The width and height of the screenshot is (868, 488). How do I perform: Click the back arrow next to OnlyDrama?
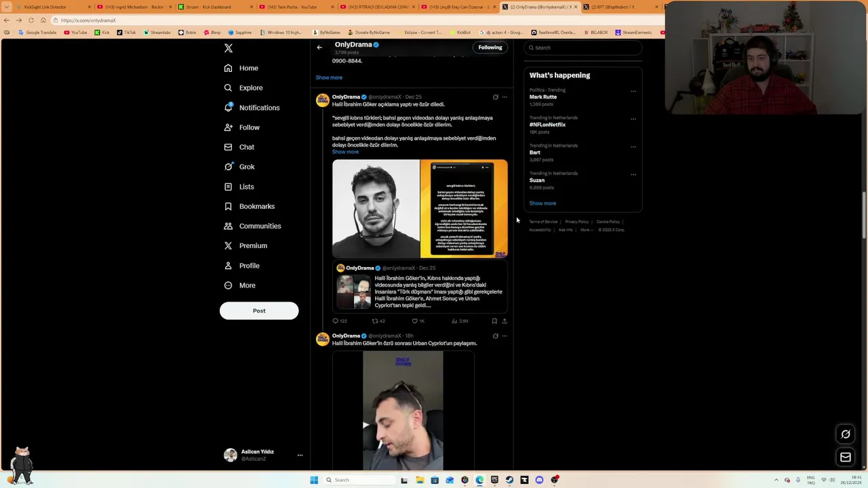[x=319, y=47]
